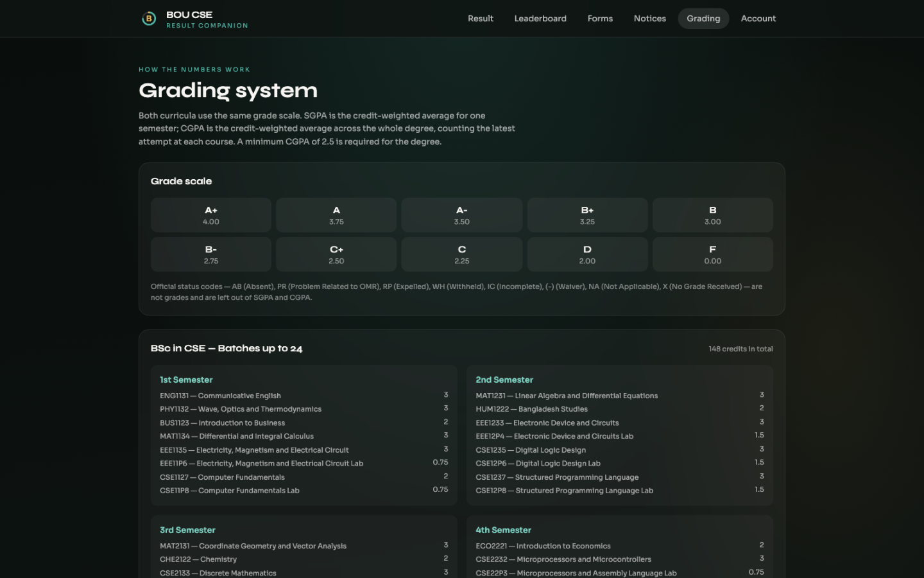924x578 pixels.
Task: Click the MAT1134 Differential and Integral Calculus row
Action: [304, 436]
